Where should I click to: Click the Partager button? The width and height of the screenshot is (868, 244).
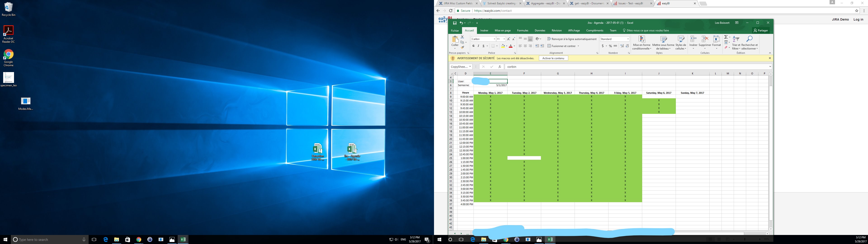click(760, 31)
